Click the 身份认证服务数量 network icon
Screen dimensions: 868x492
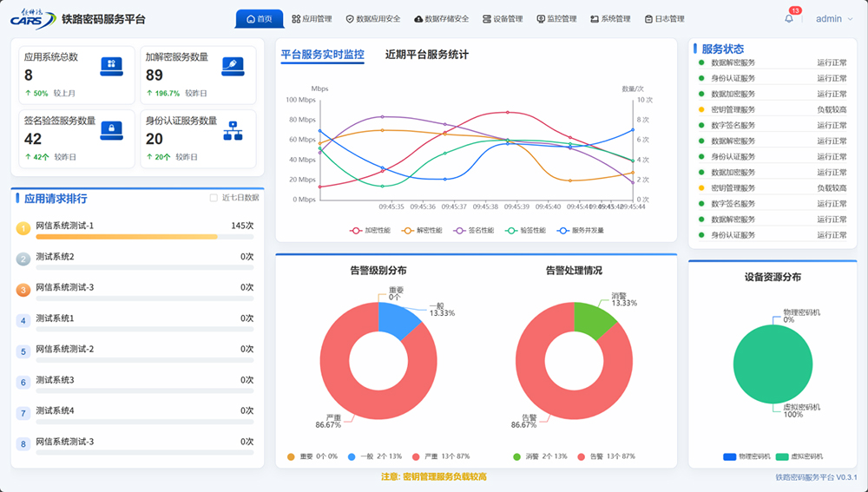(x=232, y=129)
